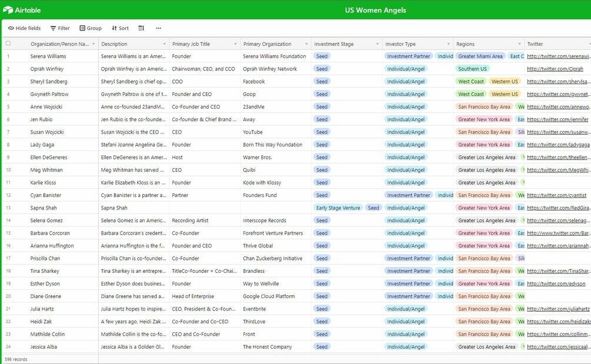
Task: Open Oprah Twitter link
Action: pyautogui.click(x=555, y=69)
